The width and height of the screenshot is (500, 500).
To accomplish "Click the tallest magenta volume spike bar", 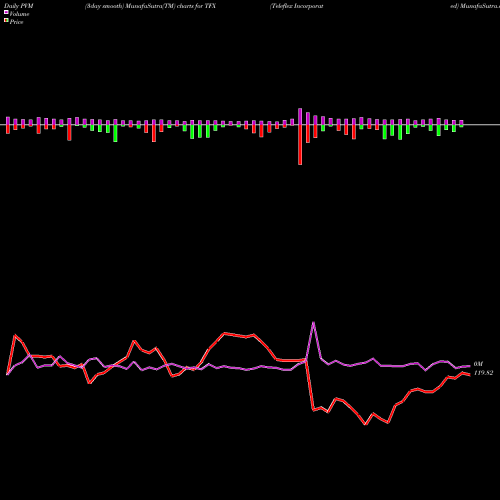I will point(300,116).
